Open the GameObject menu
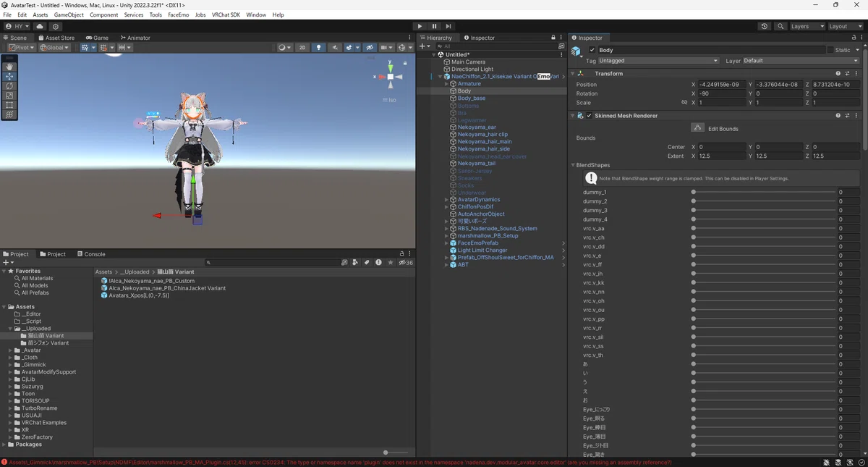This screenshot has height=467, width=868. click(x=69, y=14)
